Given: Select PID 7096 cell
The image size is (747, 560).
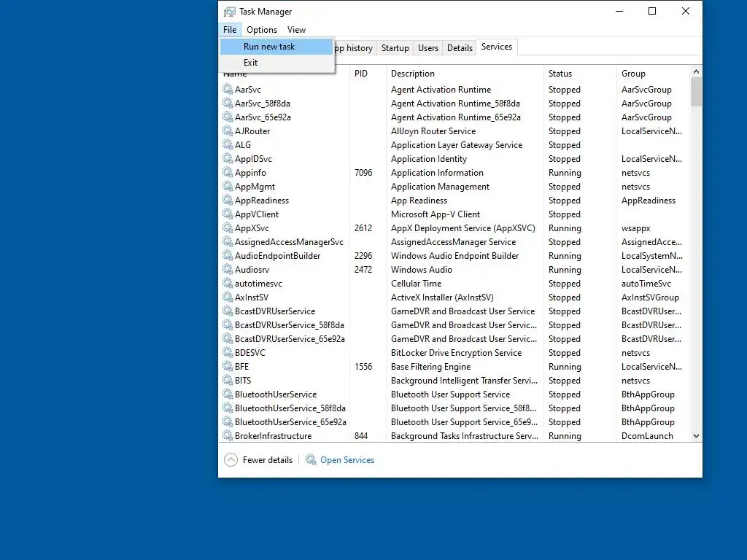Looking at the screenshot, I should [x=363, y=172].
